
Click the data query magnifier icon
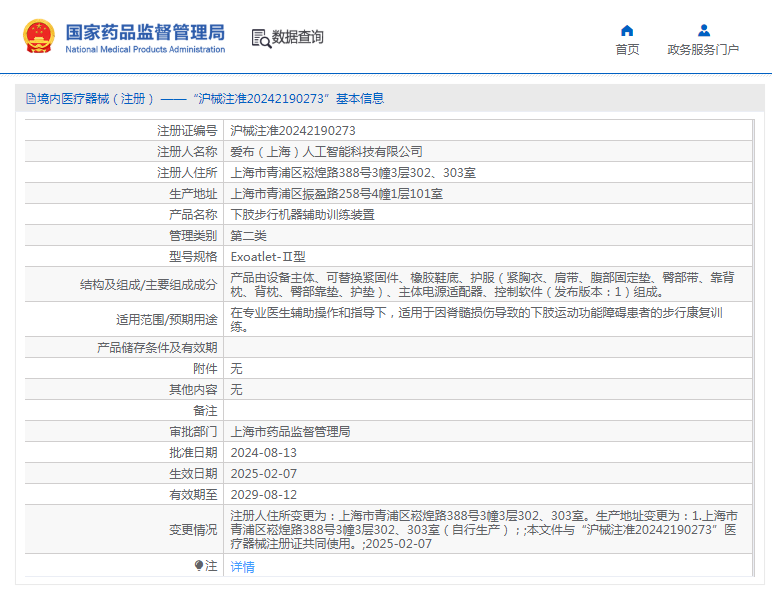(x=261, y=38)
